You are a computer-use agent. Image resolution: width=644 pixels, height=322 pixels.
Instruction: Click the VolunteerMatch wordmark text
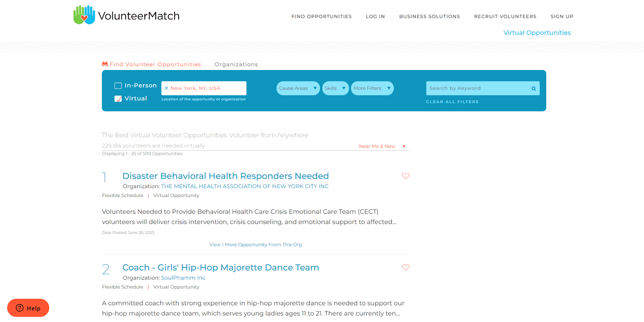(x=139, y=16)
